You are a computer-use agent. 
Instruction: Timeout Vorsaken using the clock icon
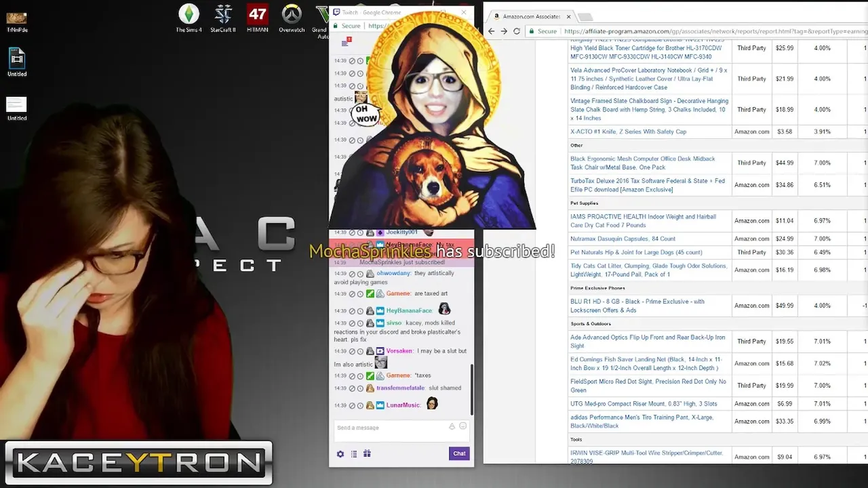[360, 351]
